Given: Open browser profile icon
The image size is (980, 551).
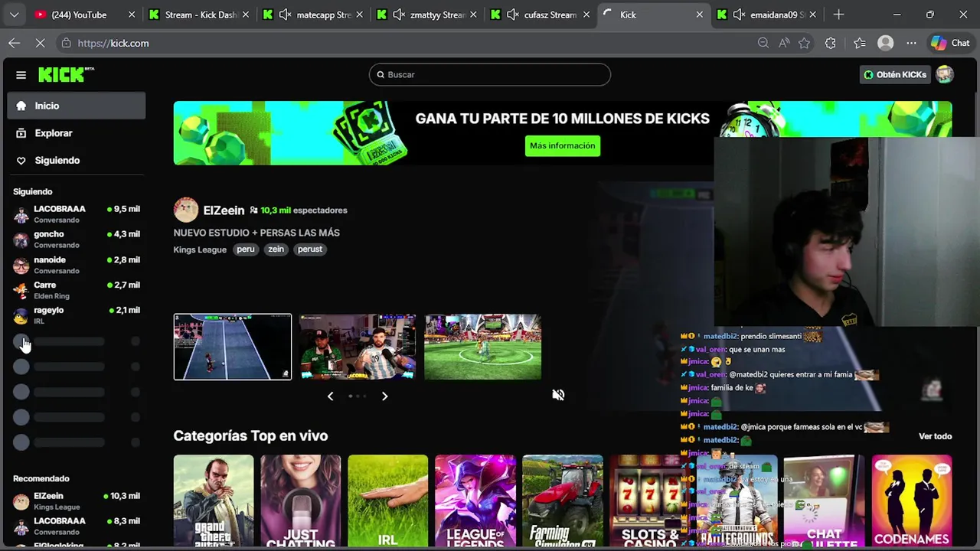Looking at the screenshot, I should click(886, 43).
